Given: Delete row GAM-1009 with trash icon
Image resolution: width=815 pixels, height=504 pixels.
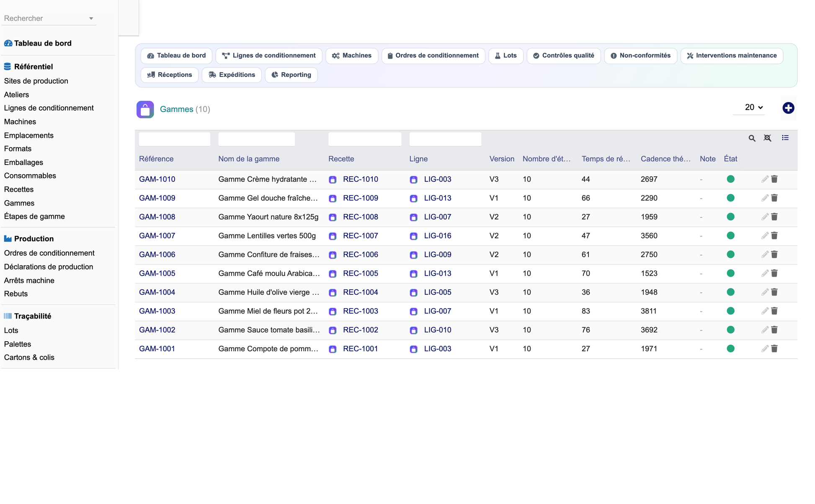Looking at the screenshot, I should pyautogui.click(x=774, y=198).
